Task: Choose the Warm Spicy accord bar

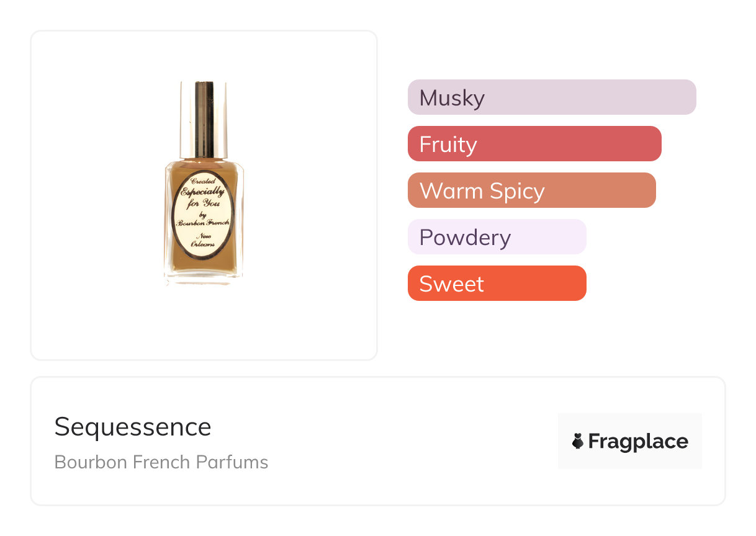Action: [x=531, y=190]
